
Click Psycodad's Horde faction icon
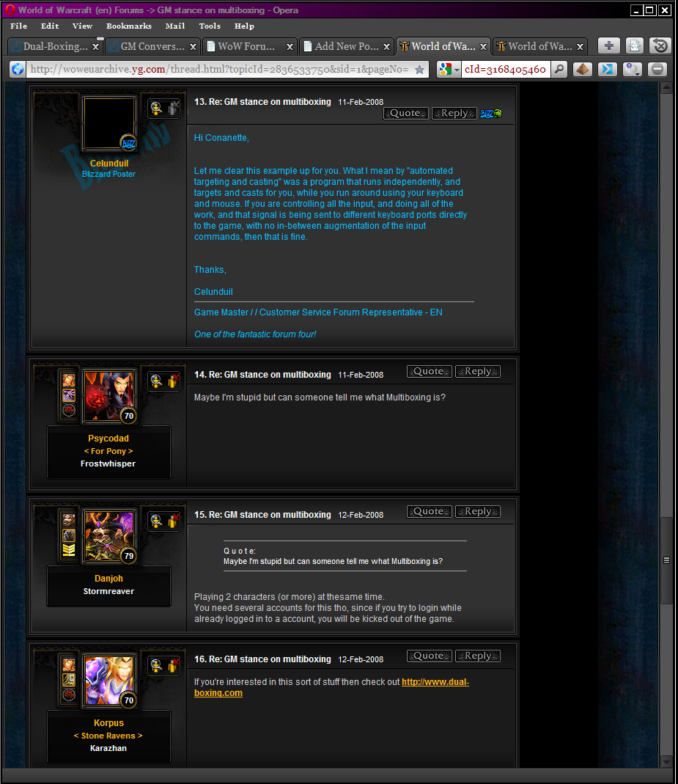point(69,411)
